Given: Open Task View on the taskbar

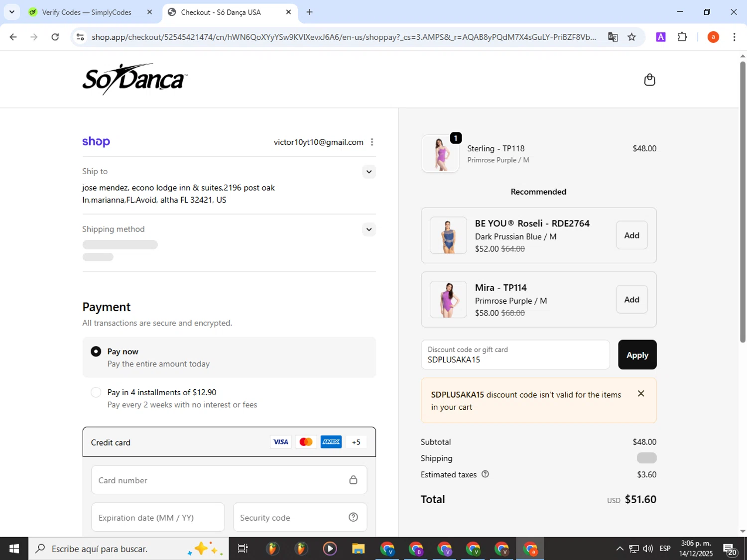Looking at the screenshot, I should (243, 549).
